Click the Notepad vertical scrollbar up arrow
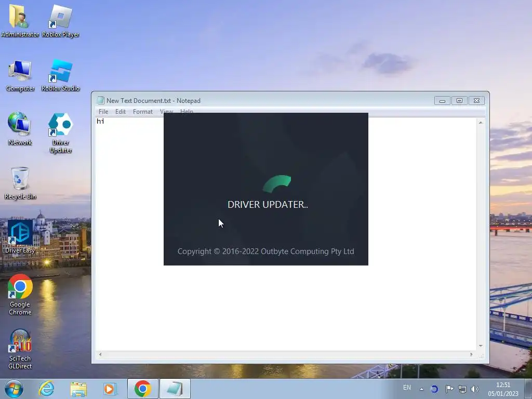 tap(481, 123)
